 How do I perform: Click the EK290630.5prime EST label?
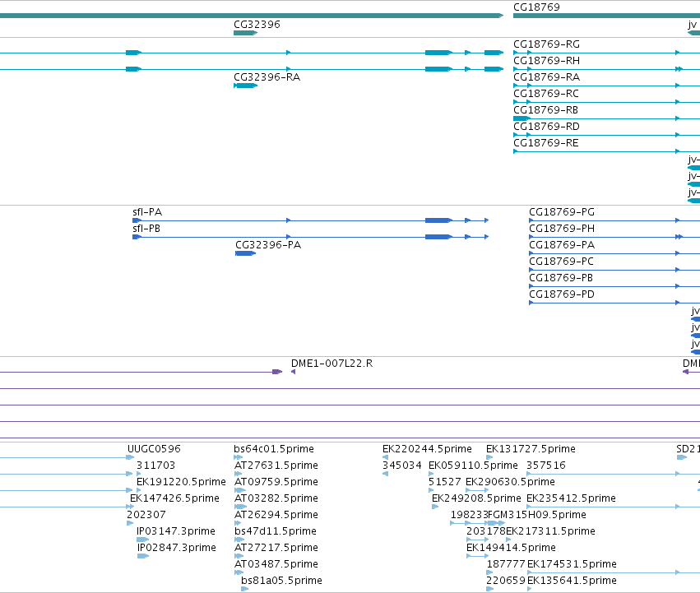510,482
